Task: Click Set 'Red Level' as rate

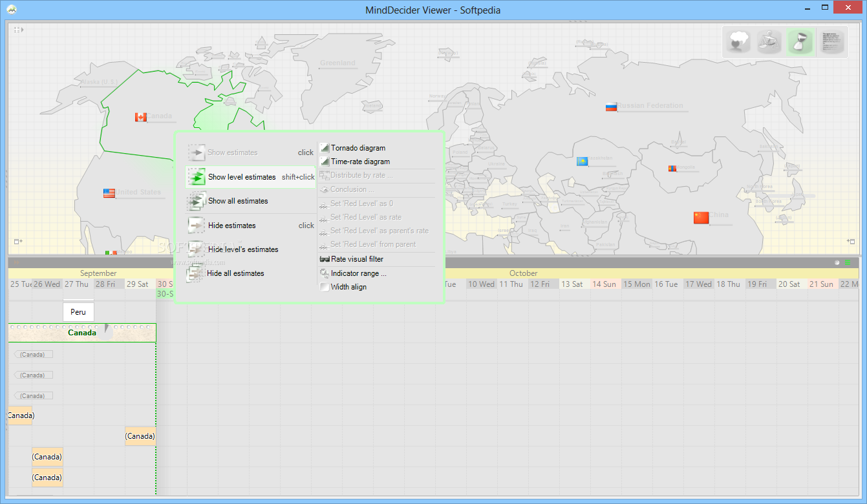Action: [x=376, y=217]
